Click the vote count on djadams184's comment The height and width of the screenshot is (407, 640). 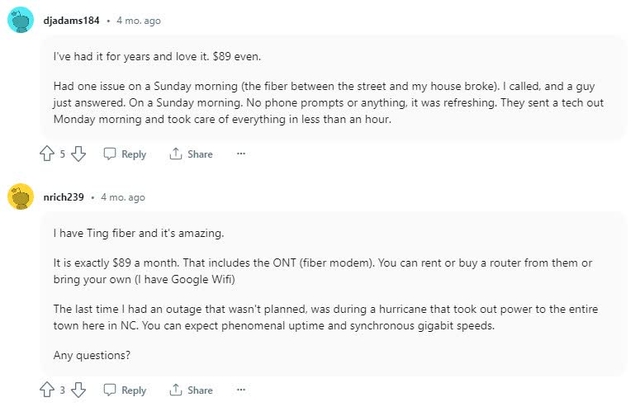click(62, 154)
